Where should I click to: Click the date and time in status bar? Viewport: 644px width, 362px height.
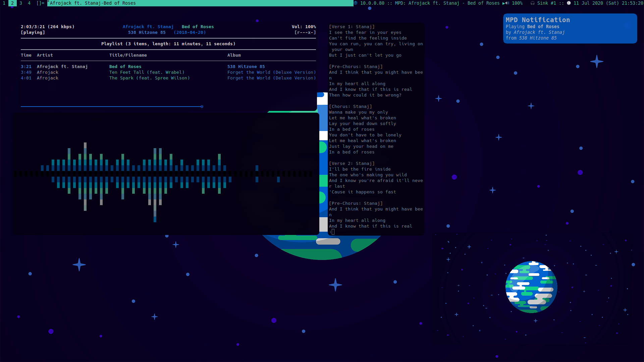[x=608, y=3]
